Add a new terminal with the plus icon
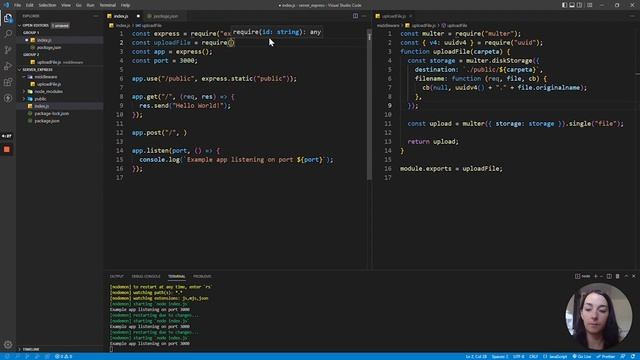Screen dimensions: 640x360 pyautogui.click(x=596, y=276)
